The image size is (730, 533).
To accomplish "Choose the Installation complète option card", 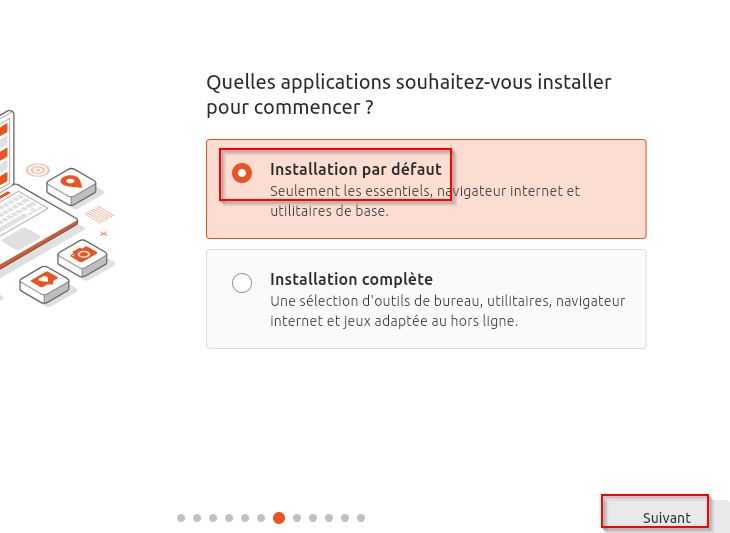I will 426,299.
